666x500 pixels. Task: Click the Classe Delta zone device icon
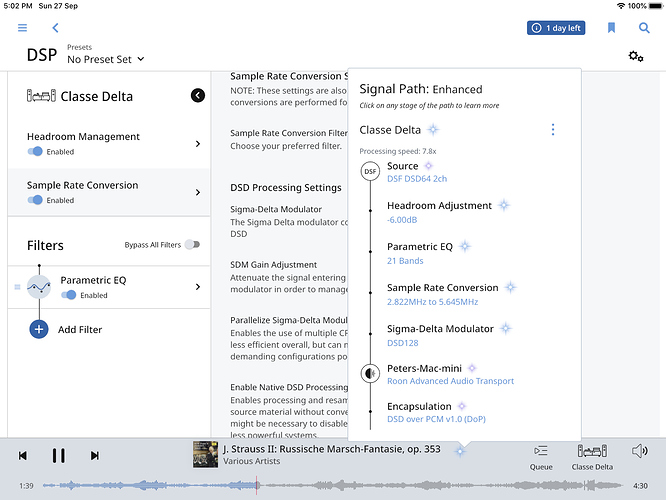pyautogui.click(x=41, y=96)
